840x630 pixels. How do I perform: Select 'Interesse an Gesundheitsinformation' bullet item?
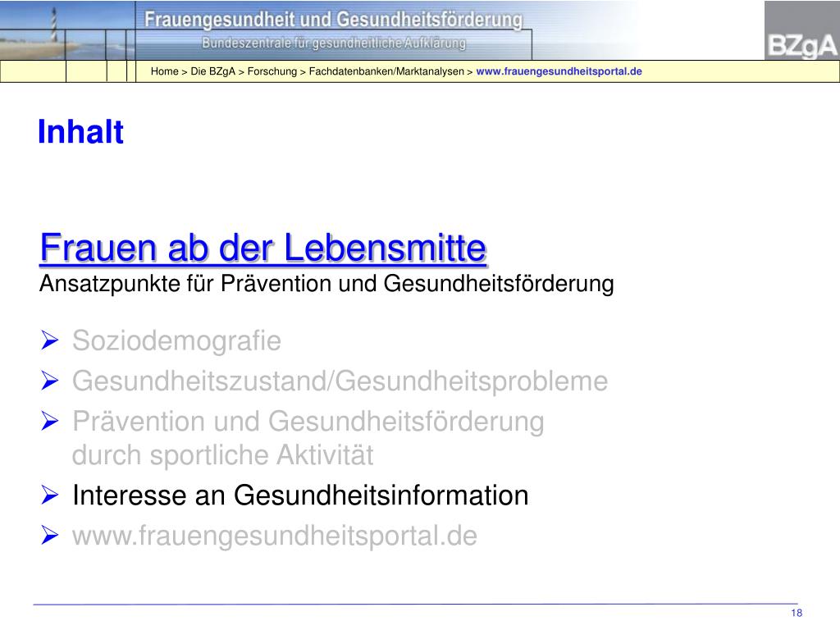pyautogui.click(x=300, y=495)
